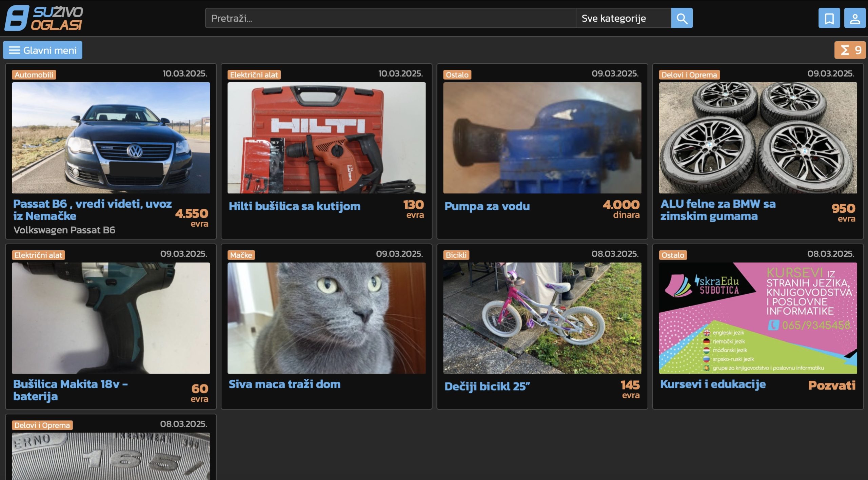The height and width of the screenshot is (480, 868).
Task: Open Pumpa za vodu ad title
Action: pyautogui.click(x=487, y=206)
